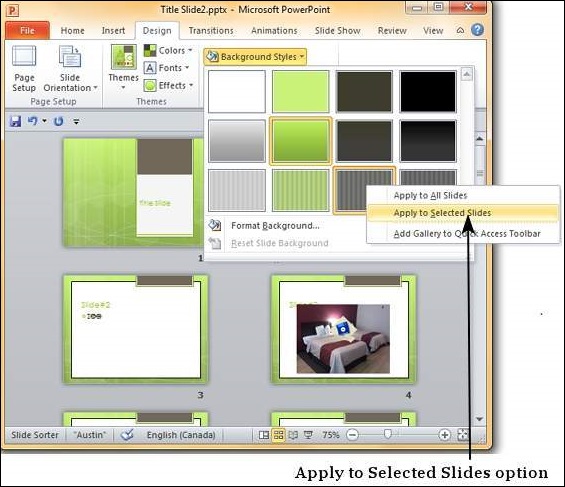Click the PowerPoint app icon in title bar
Viewport: 565px width, 487px height.
[12, 10]
